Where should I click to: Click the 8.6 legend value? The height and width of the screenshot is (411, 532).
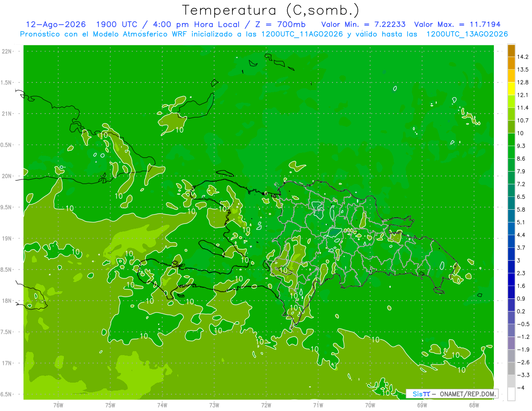pos(521,159)
